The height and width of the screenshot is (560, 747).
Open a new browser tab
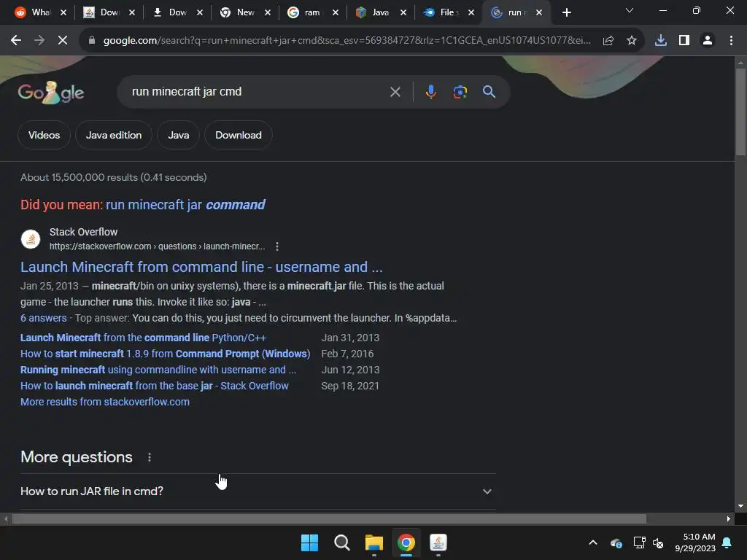point(566,13)
